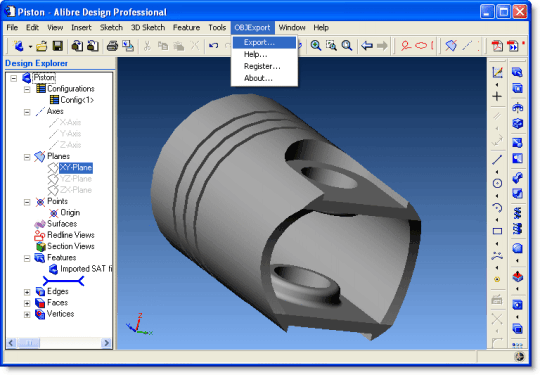Expand the Edges tree node
The image size is (540, 375).
27,292
